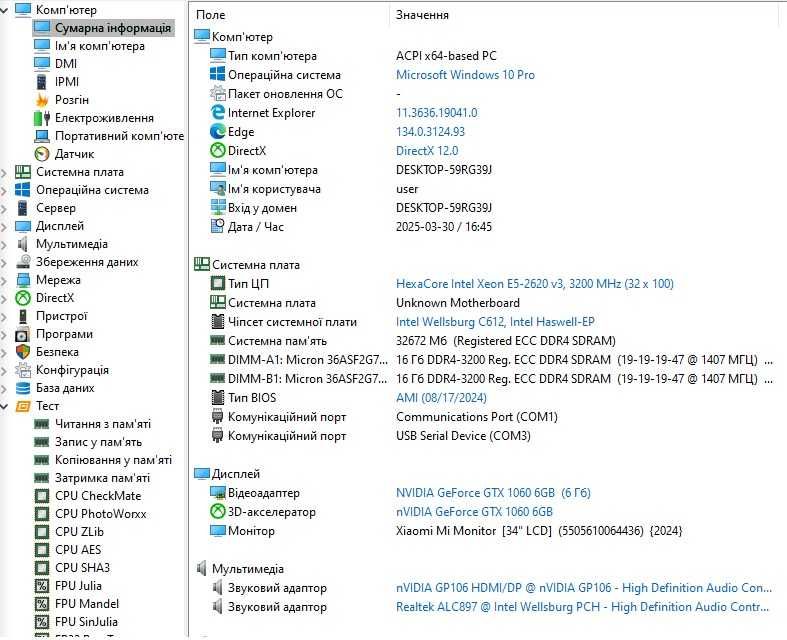
Task: Click the Безпека shield icon
Action: pos(23,352)
